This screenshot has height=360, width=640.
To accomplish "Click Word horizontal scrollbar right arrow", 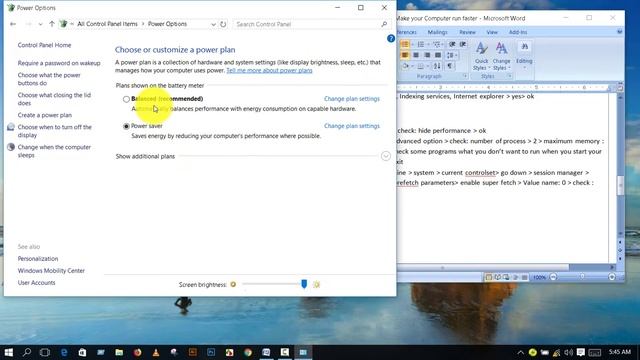I will point(612,267).
